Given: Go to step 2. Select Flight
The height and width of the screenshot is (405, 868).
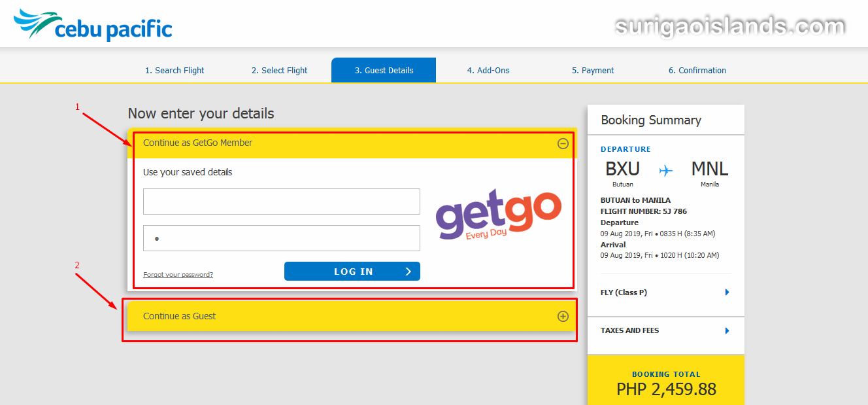Looking at the screenshot, I should click(x=279, y=70).
